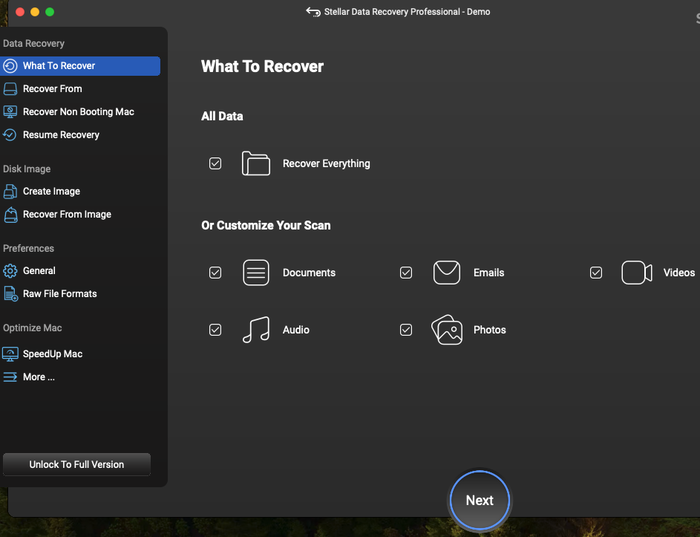Click the Next button
Viewport: 700px width, 537px height.
479,500
